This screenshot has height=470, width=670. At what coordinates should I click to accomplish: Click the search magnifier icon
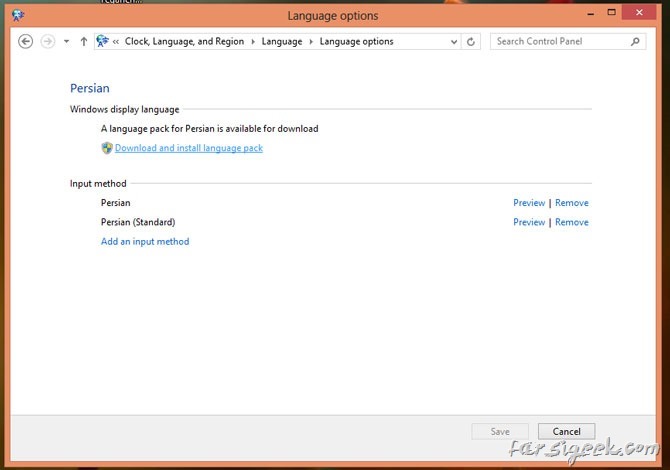point(635,41)
